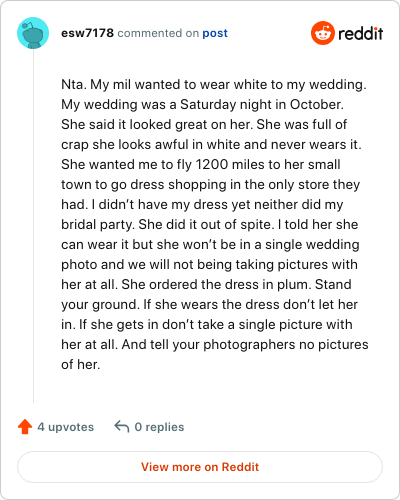Click the final line "of her."
400x500 pixels.
tap(81, 364)
